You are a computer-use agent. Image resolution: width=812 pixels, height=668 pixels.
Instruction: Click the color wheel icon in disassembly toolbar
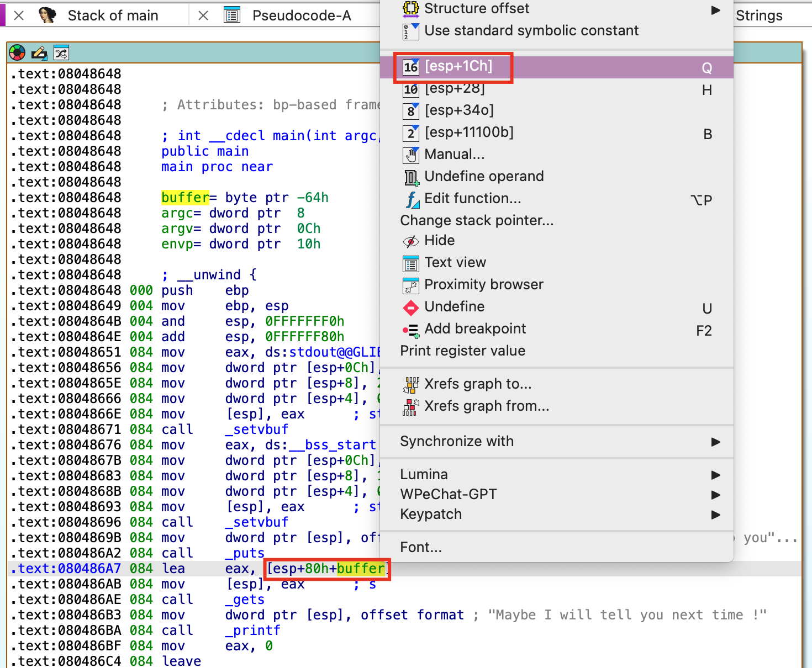(x=18, y=53)
